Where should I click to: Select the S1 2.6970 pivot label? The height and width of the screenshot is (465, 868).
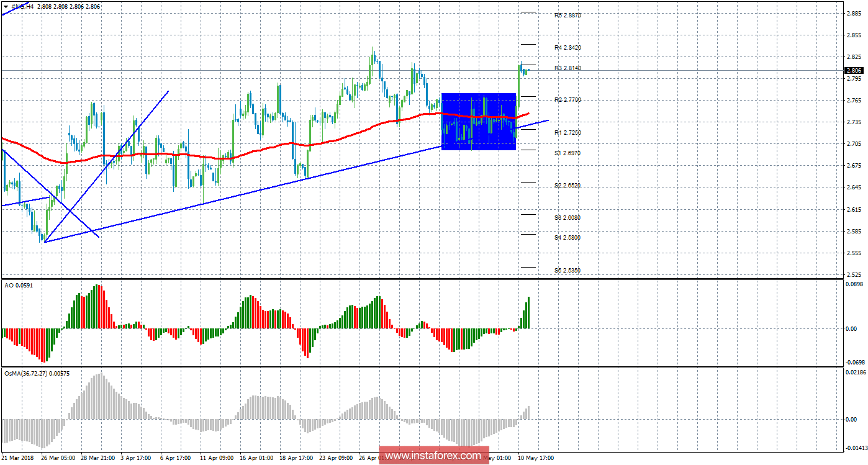click(x=567, y=152)
